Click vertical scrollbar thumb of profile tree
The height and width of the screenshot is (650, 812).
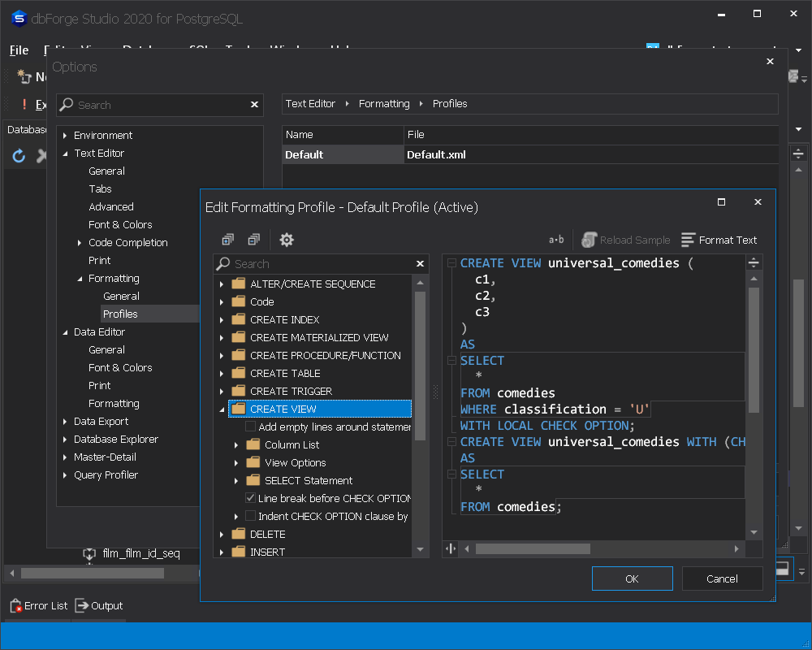(x=420, y=366)
